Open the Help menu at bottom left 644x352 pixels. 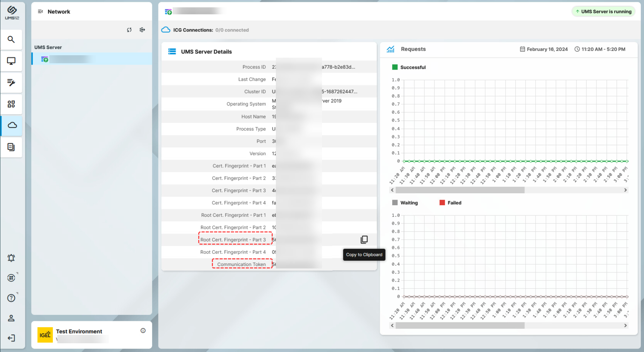point(11,298)
